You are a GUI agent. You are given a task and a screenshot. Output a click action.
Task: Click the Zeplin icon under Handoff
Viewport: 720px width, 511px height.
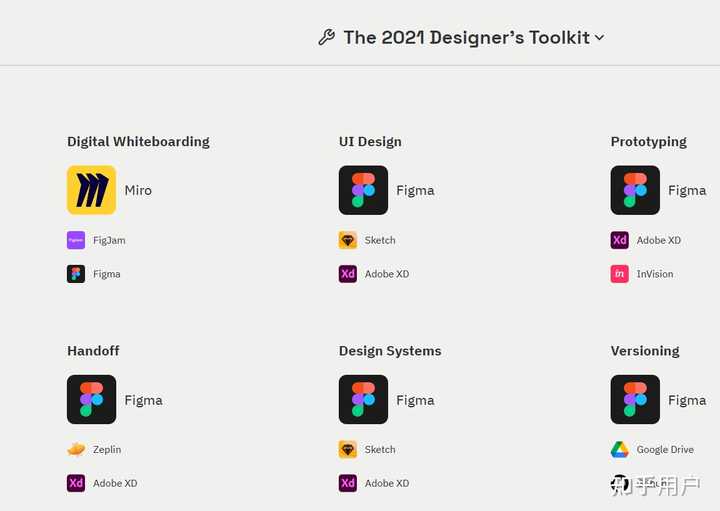coord(76,450)
